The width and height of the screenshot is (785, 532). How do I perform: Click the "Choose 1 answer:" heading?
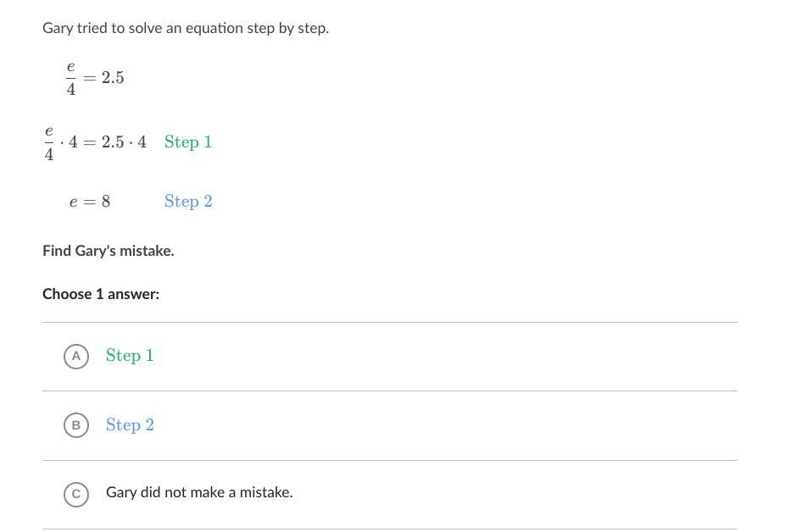click(101, 294)
